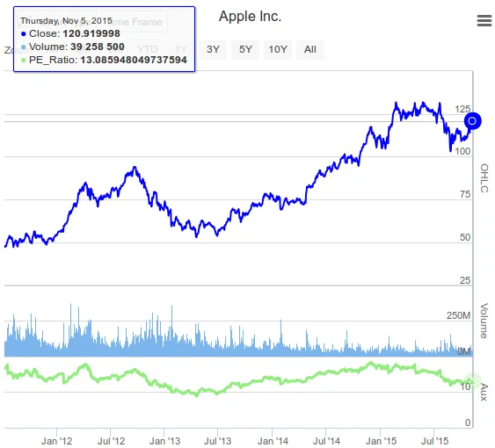Click the 0M volume axis label

click(x=463, y=351)
